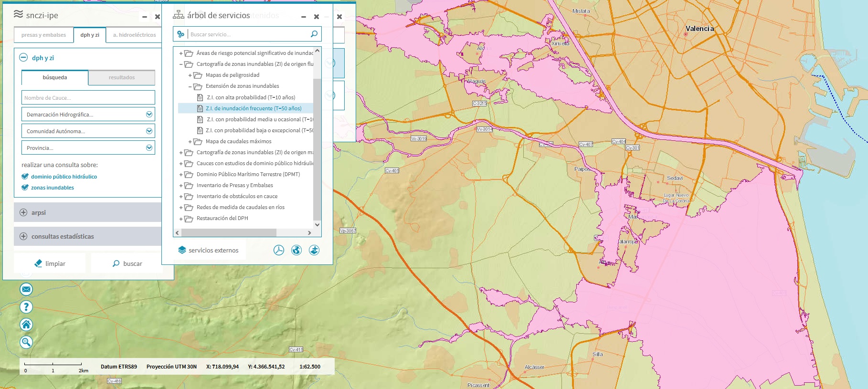Click the árbol de servicios hierarchy icon
The height and width of the screenshot is (389, 868).
(x=179, y=15)
